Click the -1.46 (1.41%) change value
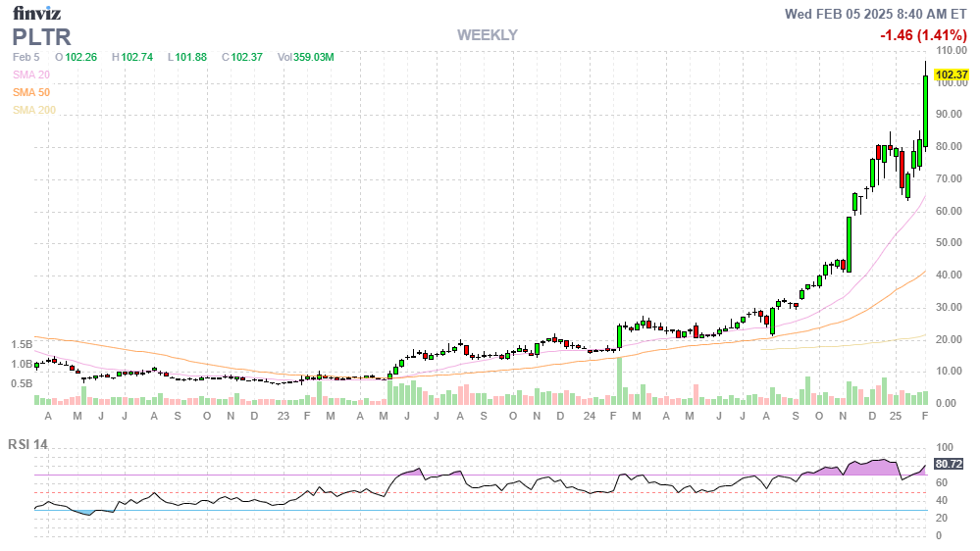 [923, 35]
